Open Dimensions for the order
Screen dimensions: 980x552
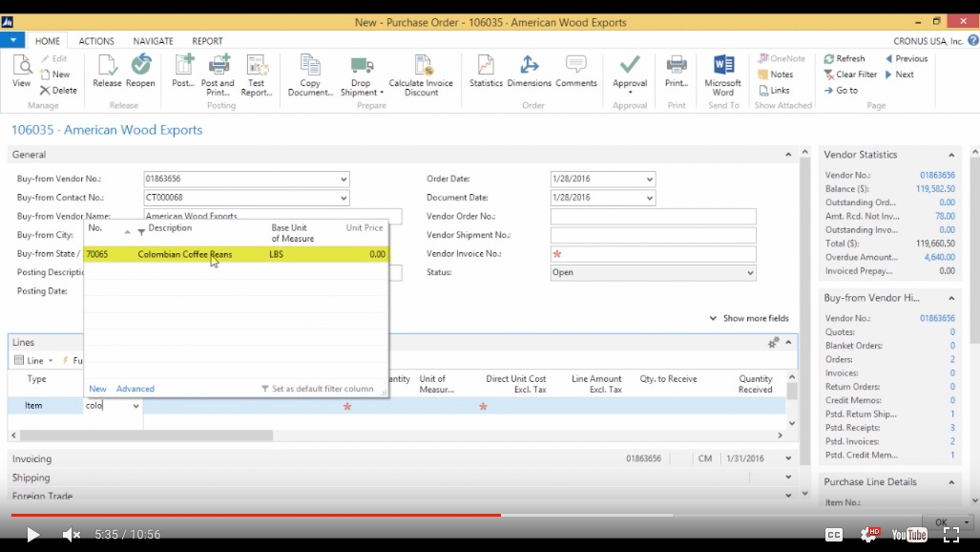[529, 71]
